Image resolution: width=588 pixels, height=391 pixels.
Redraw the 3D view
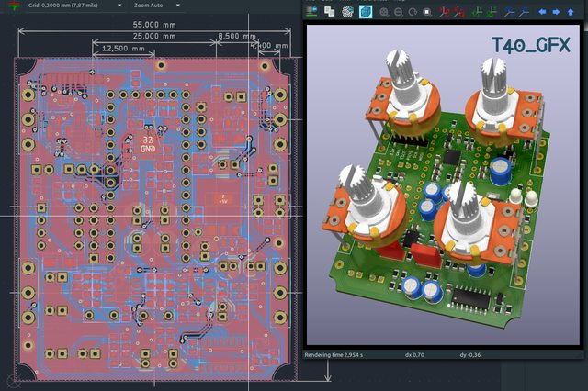(413, 12)
